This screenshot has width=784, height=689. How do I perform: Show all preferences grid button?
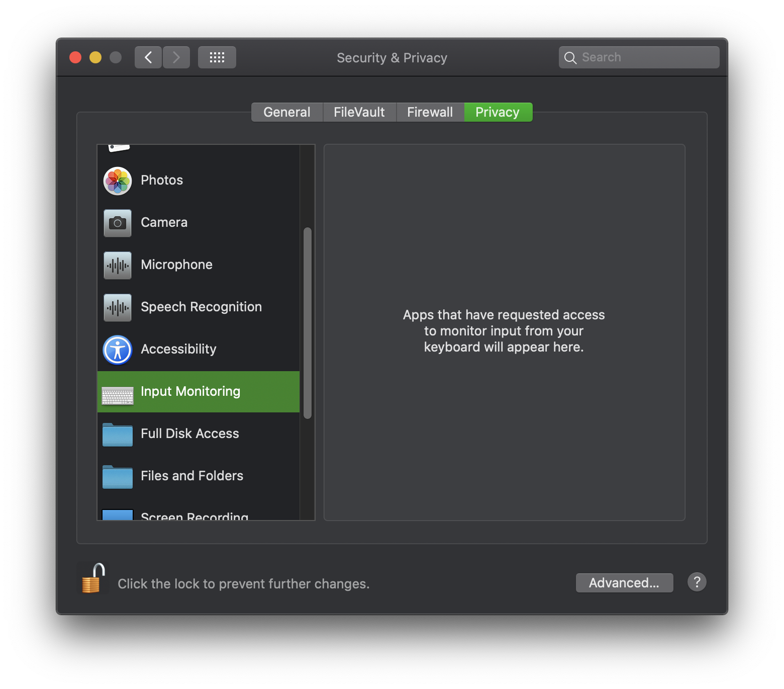pos(217,57)
